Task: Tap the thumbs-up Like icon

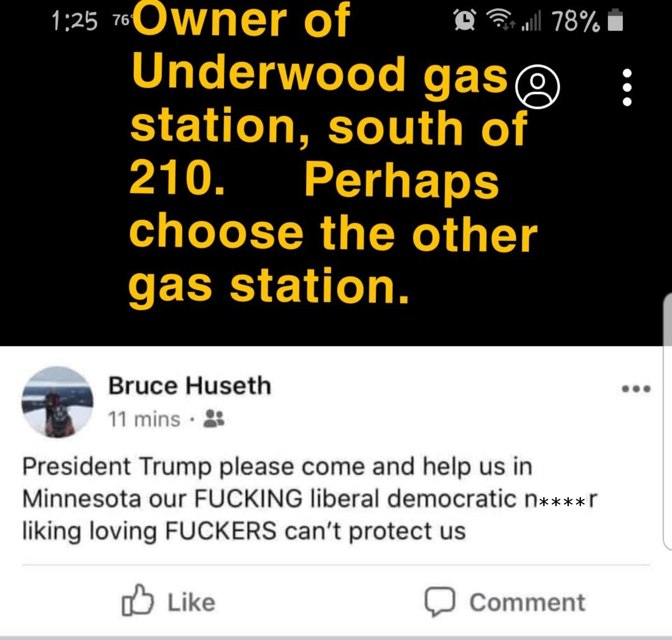Action: tap(137, 600)
